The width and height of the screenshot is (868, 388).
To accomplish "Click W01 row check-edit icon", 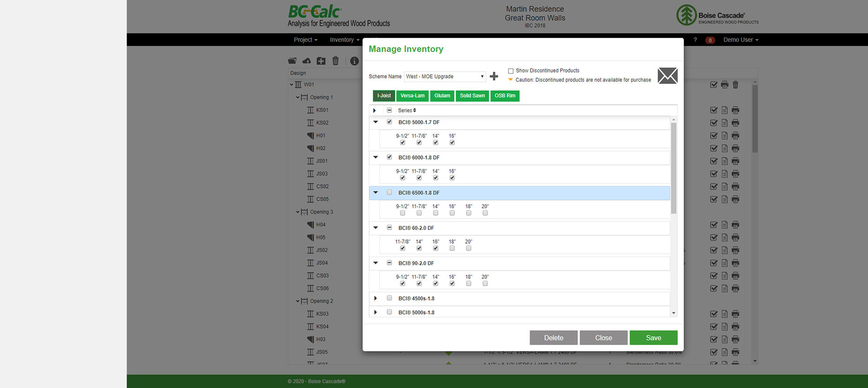I will tap(714, 84).
